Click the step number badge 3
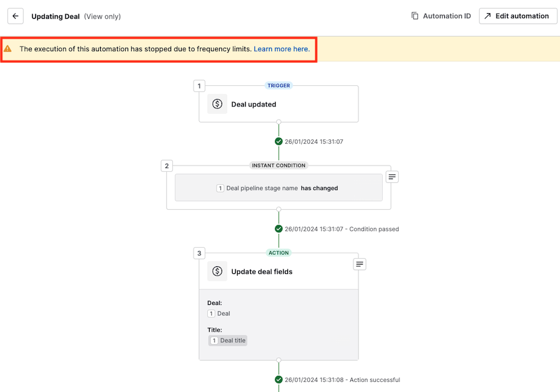560x392 pixels. 198,253
